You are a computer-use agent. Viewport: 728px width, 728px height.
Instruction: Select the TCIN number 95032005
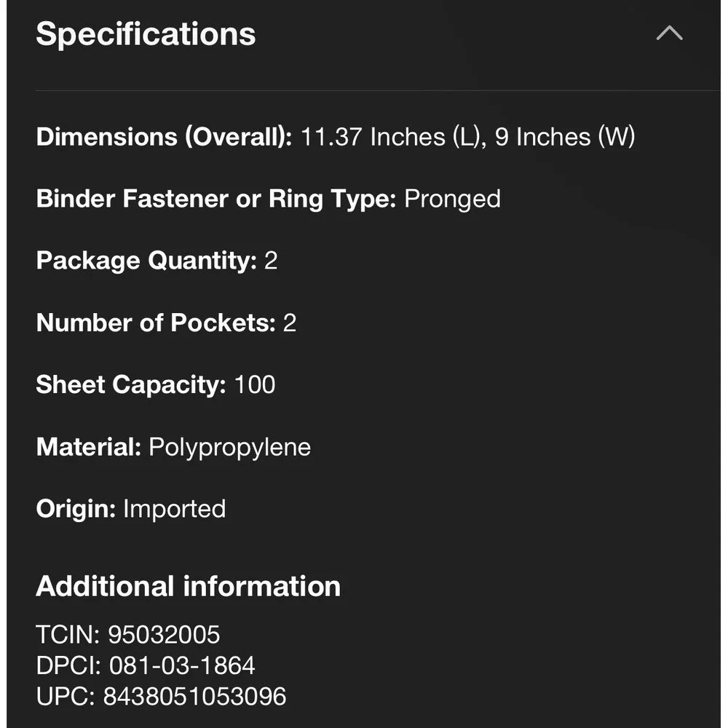164,634
